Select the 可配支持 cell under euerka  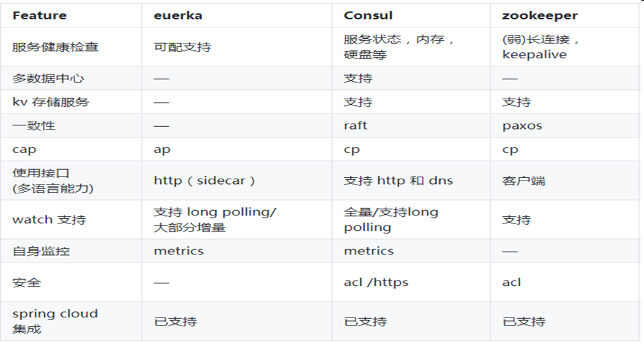click(182, 47)
